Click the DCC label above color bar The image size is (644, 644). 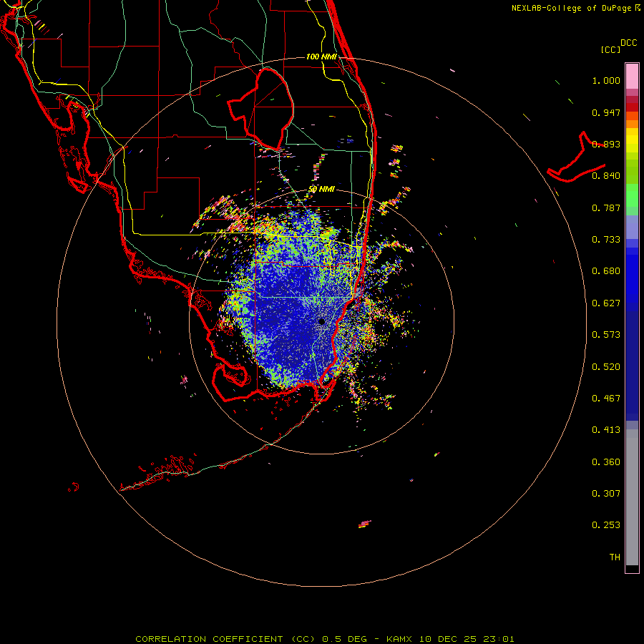point(628,43)
